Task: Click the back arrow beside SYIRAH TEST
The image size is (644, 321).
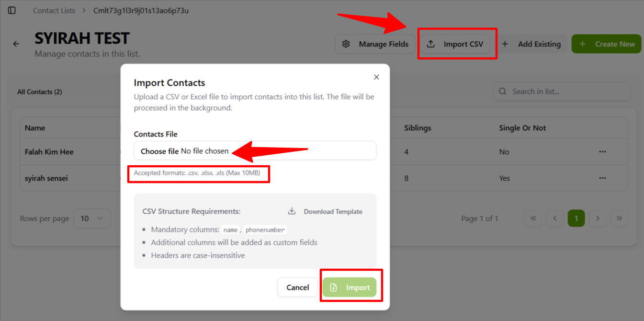Action: click(x=16, y=44)
